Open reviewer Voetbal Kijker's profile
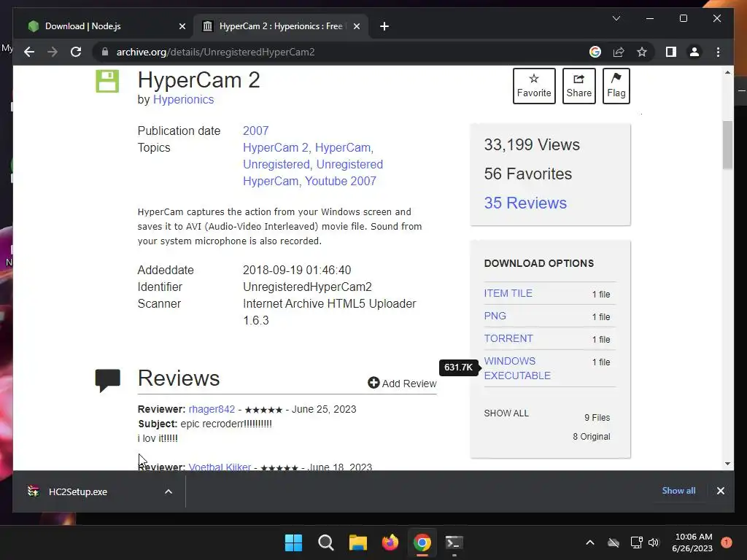The image size is (747, 560). coord(220,467)
